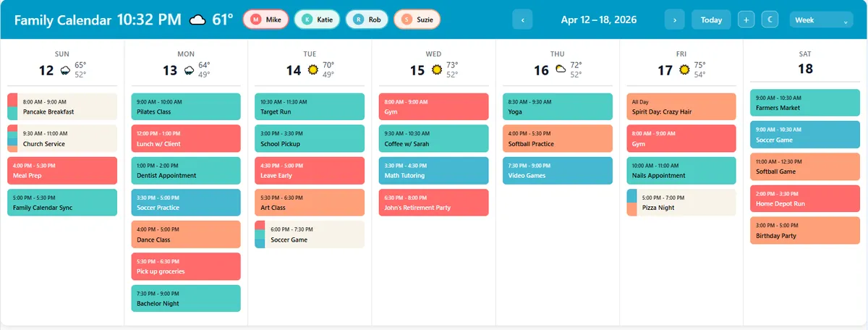Open the Math Tutoring event
The height and width of the screenshot is (330, 868).
434,170
